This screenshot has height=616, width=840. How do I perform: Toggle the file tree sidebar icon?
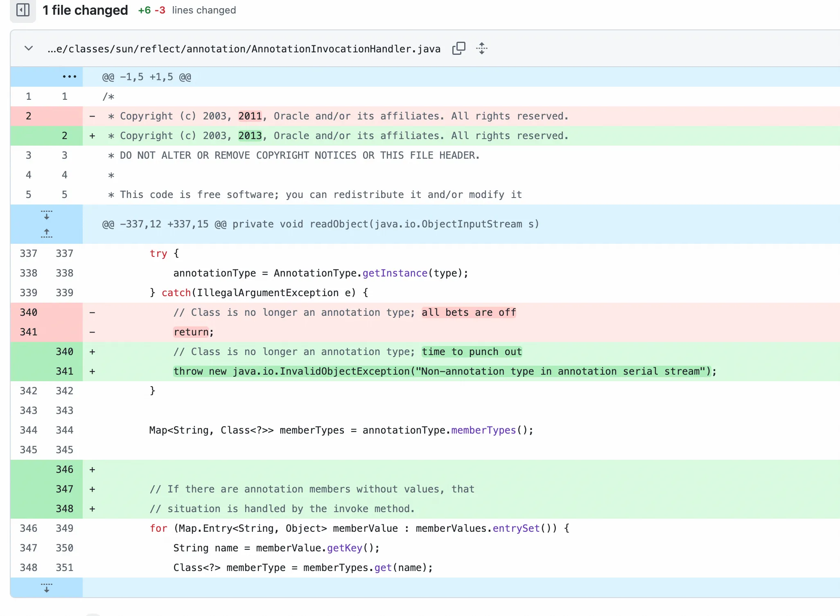(x=23, y=10)
